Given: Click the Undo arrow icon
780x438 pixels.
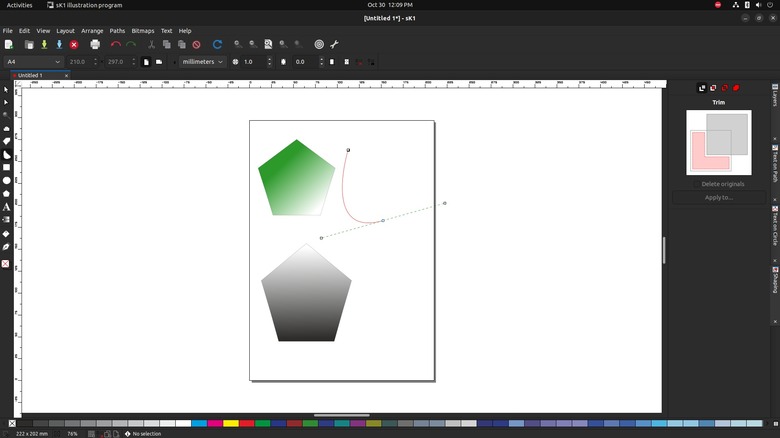Looking at the screenshot, I should point(116,44).
